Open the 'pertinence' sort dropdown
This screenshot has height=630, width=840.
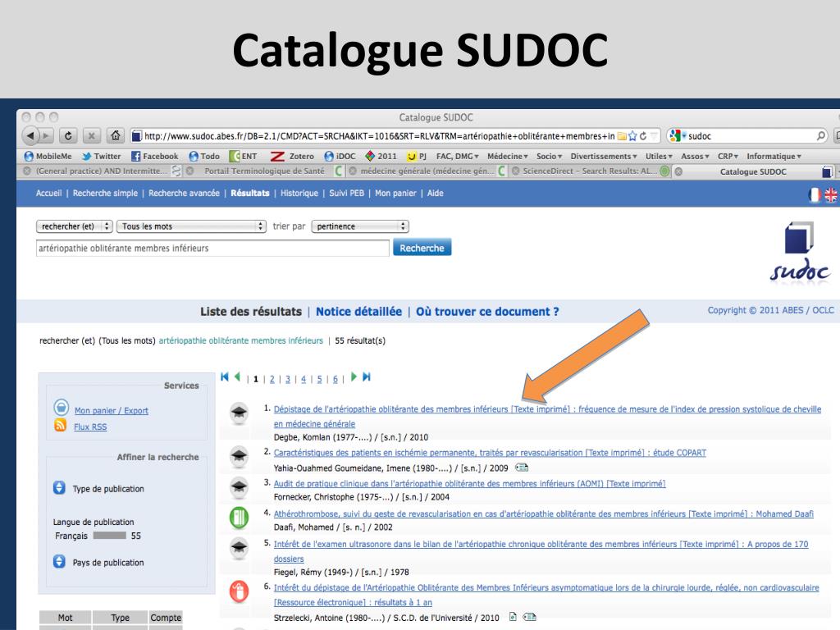pos(360,226)
